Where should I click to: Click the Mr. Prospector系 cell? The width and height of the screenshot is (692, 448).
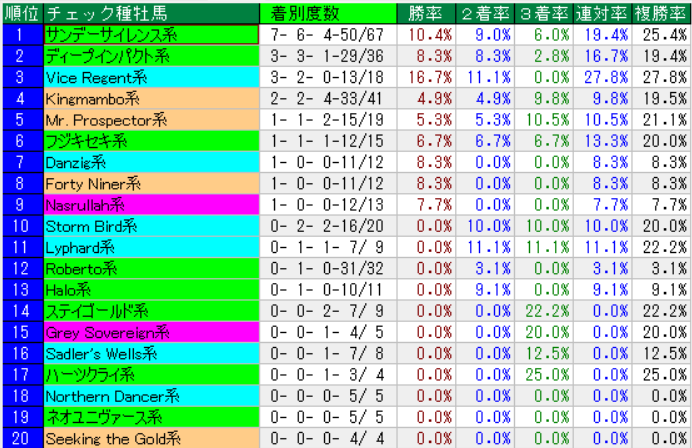click(x=151, y=120)
